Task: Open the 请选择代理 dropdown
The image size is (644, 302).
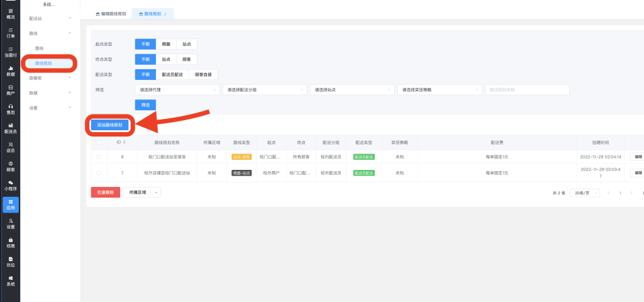Action: pyautogui.click(x=177, y=90)
